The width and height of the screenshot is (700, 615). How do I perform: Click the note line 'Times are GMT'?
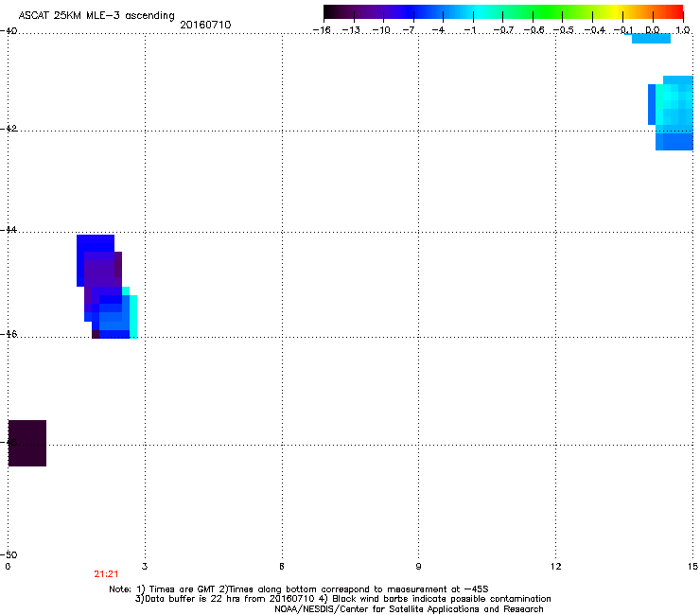tap(182, 589)
